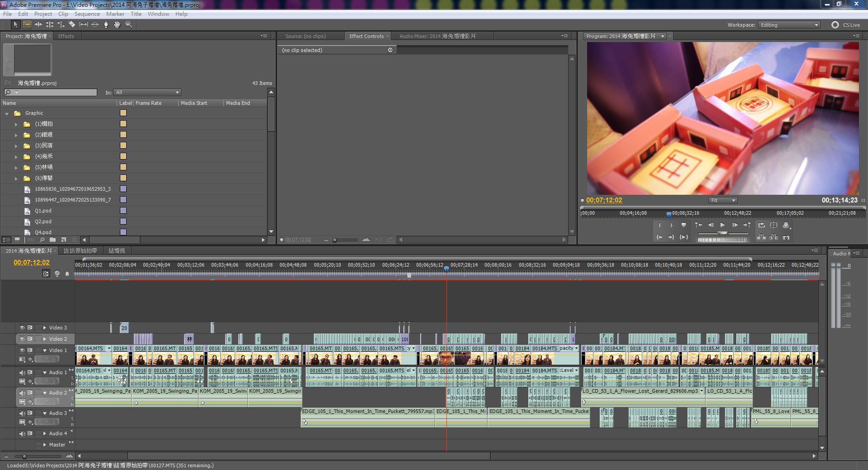The image size is (868, 470).
Task: Step forward one frame in Program monitor
Action: click(735, 225)
